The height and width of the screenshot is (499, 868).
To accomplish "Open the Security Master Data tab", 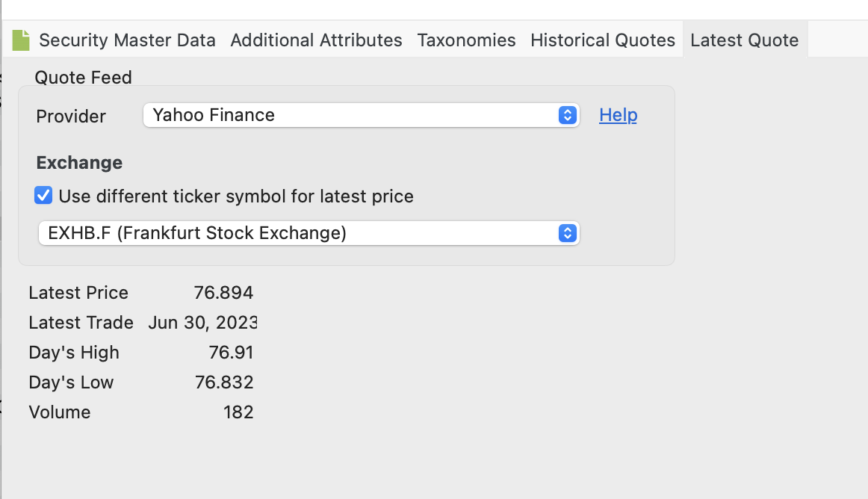I will click(127, 40).
